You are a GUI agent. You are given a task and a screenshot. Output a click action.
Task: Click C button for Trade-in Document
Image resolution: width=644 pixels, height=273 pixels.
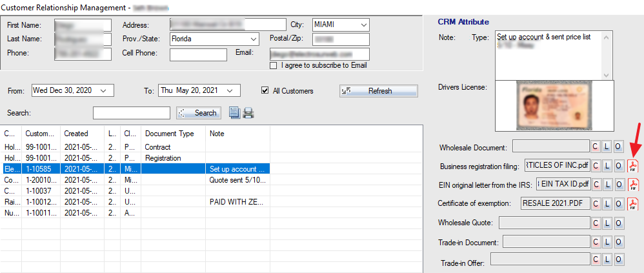click(596, 242)
